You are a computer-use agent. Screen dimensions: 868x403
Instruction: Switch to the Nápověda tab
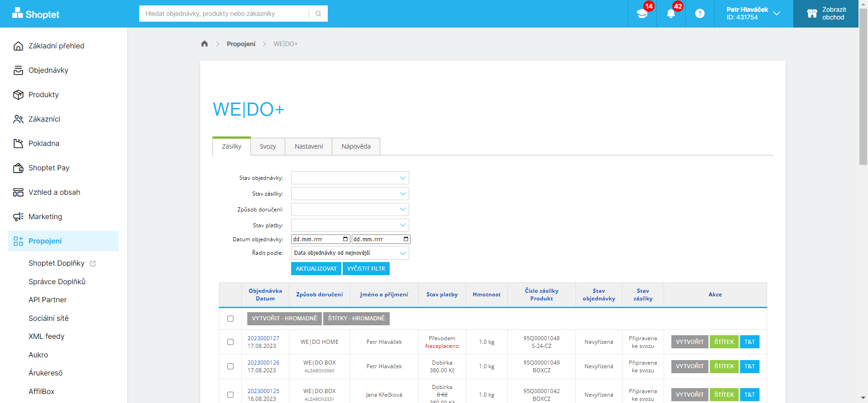tap(356, 146)
